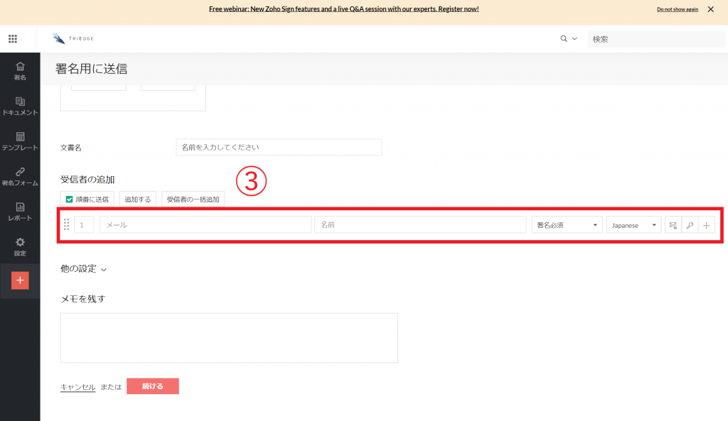Click the 'Do not show again' link
This screenshot has height=421, width=728.
coord(677,9)
